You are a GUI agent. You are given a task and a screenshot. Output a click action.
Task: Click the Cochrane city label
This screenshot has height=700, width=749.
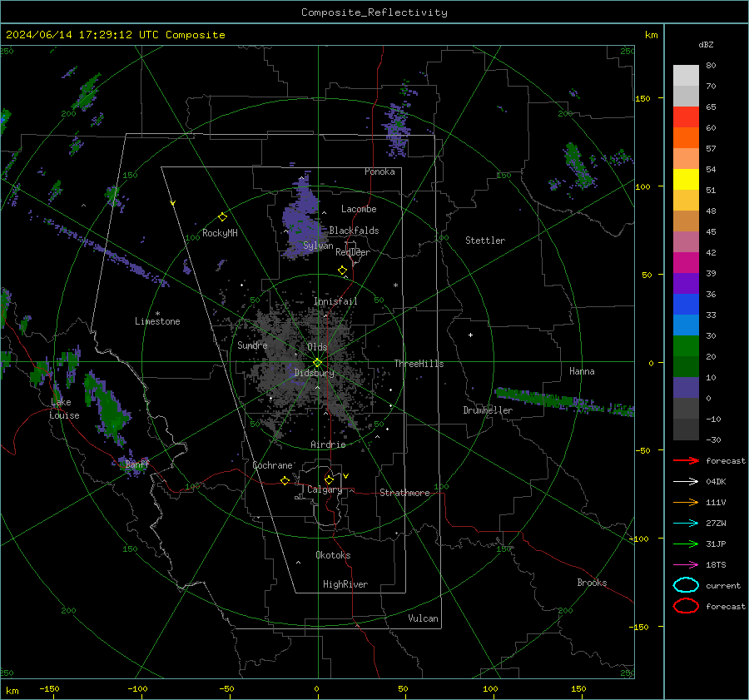(x=272, y=465)
